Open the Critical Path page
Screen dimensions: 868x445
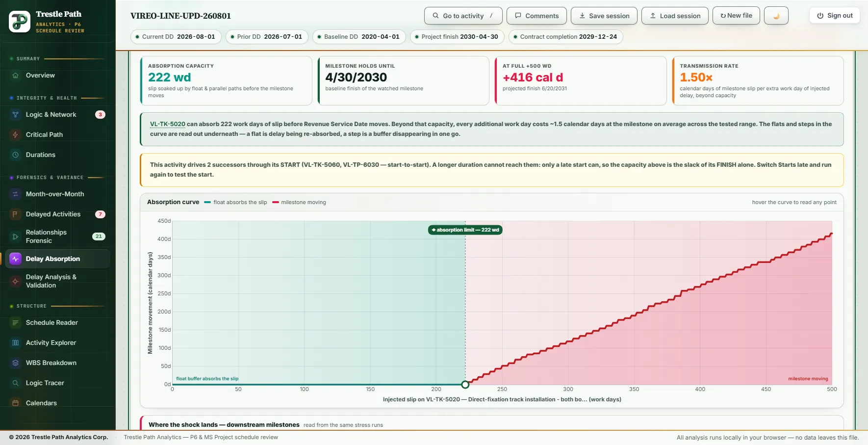[58, 135]
